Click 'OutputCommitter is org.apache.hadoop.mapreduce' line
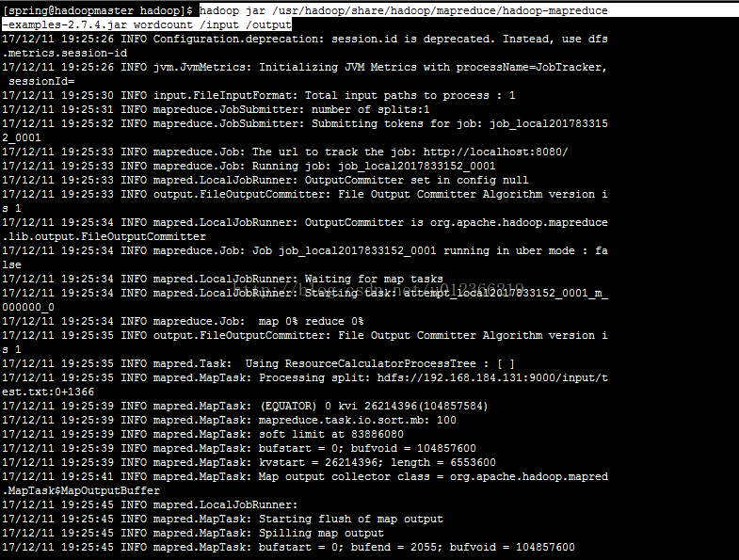Screen dimensions: 739x560 point(305,222)
